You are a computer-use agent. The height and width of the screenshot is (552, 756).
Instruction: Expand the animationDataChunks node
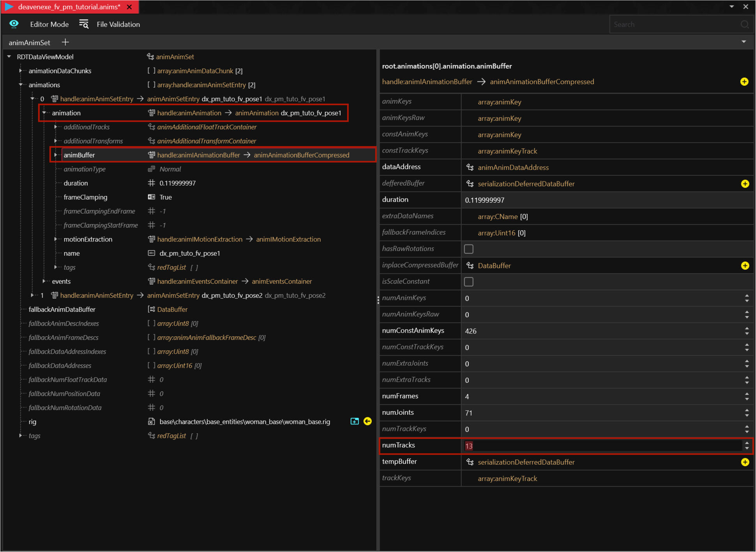coord(21,71)
